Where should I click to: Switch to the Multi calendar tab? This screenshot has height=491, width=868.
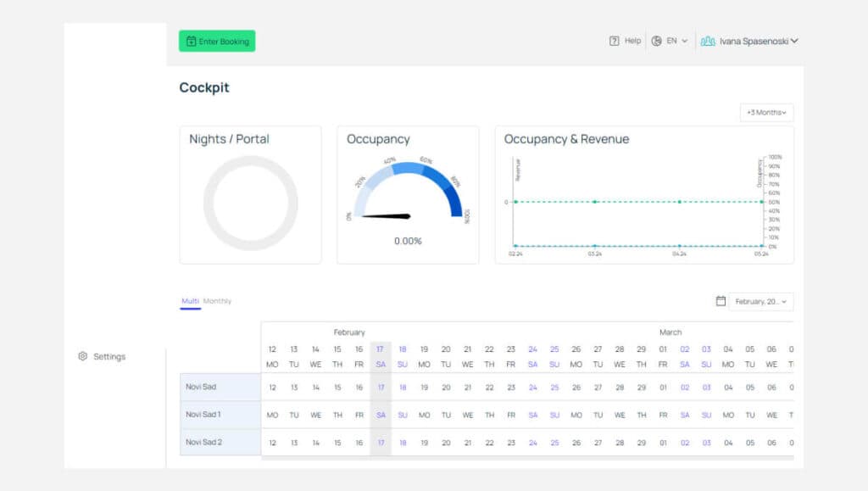pos(190,301)
